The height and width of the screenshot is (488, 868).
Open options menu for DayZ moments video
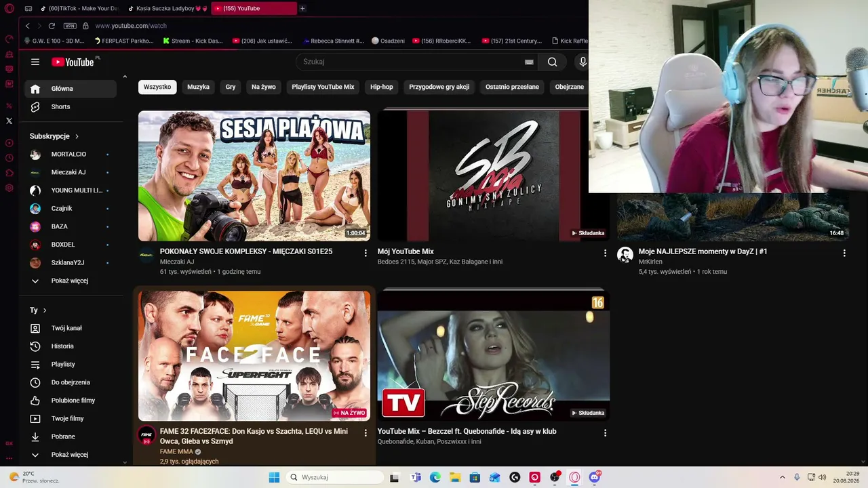click(x=844, y=253)
